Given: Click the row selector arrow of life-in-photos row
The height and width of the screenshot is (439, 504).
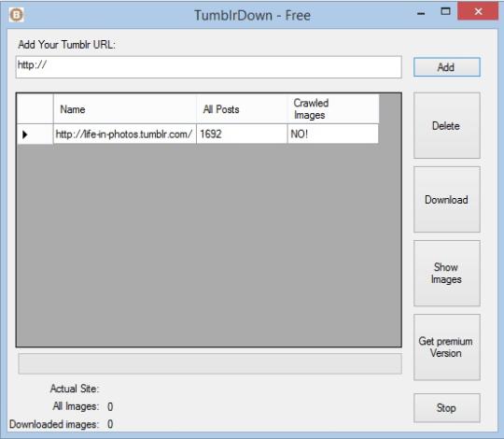Looking at the screenshot, I should point(35,135).
